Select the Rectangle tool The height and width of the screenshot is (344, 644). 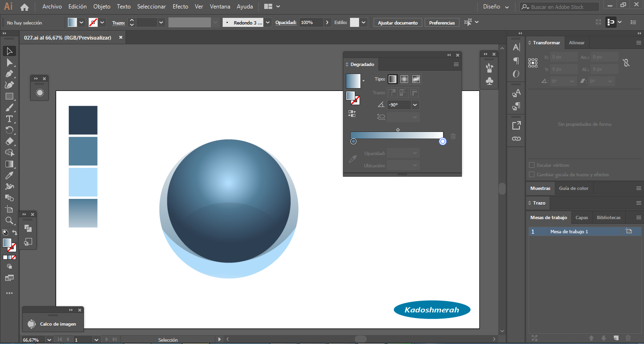point(9,96)
